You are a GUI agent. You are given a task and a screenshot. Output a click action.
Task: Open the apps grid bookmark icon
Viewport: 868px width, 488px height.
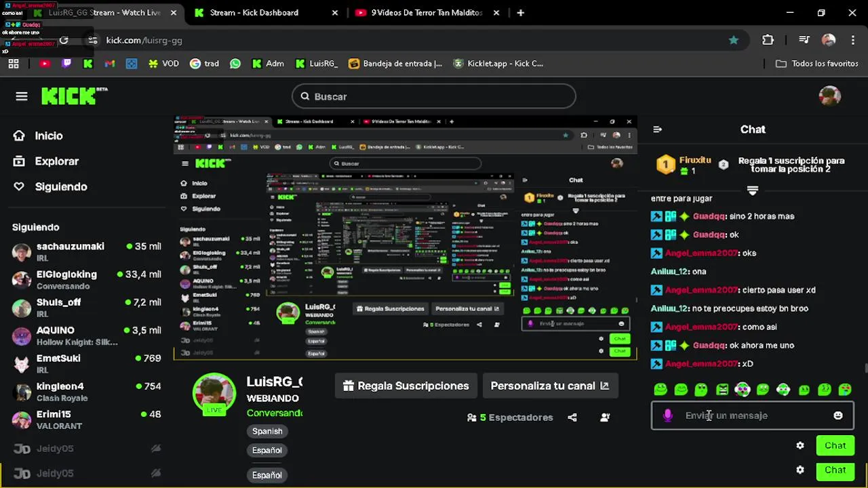coord(13,64)
